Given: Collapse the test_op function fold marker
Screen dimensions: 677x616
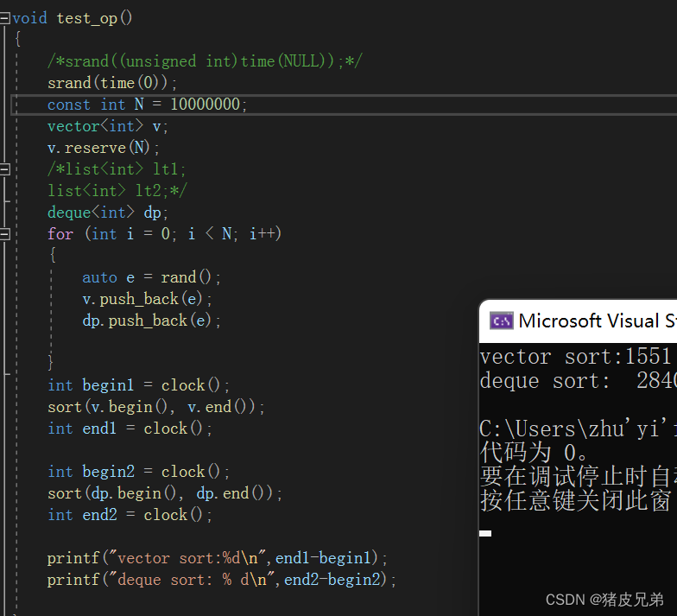Looking at the screenshot, I should click(5, 17).
